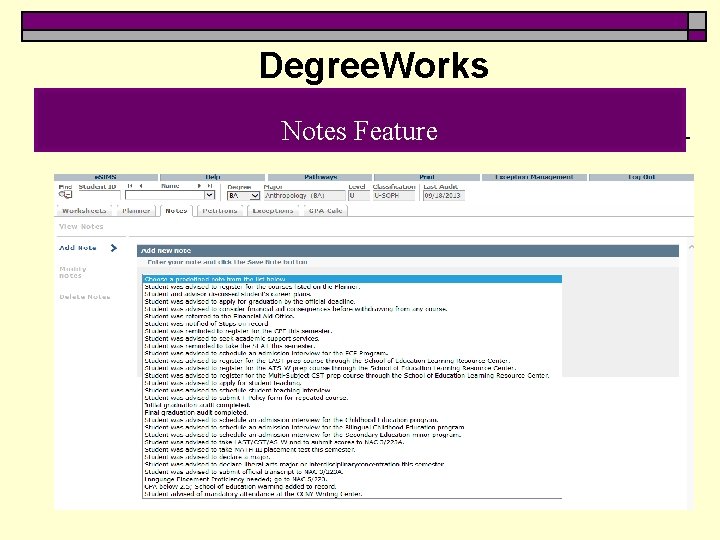Viewport: 720px width, 540px height.
Task: Click the Find student search icon
Action: pos(65,195)
